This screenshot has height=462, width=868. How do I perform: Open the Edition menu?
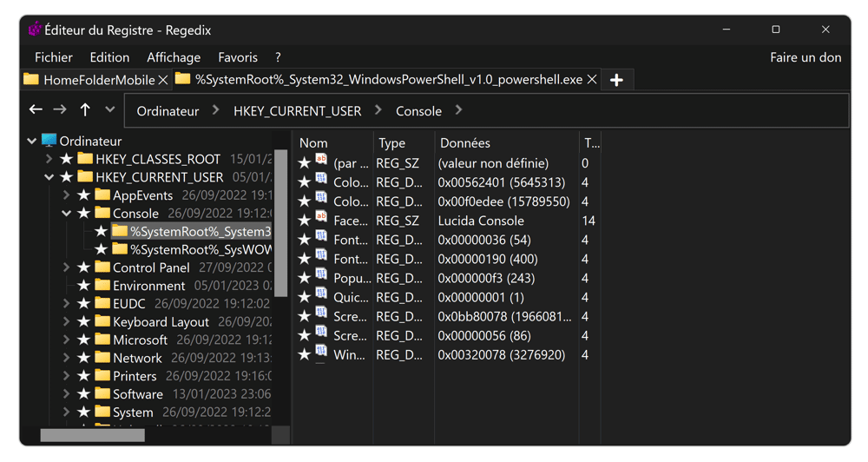(x=109, y=57)
